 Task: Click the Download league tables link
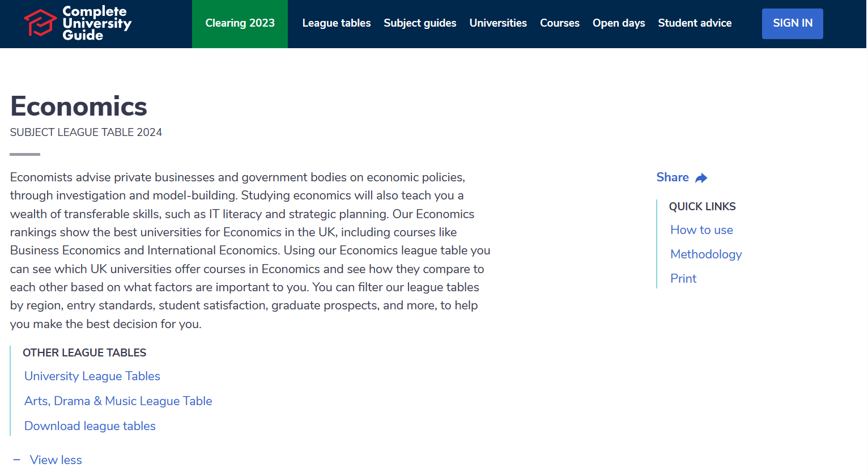tap(90, 426)
